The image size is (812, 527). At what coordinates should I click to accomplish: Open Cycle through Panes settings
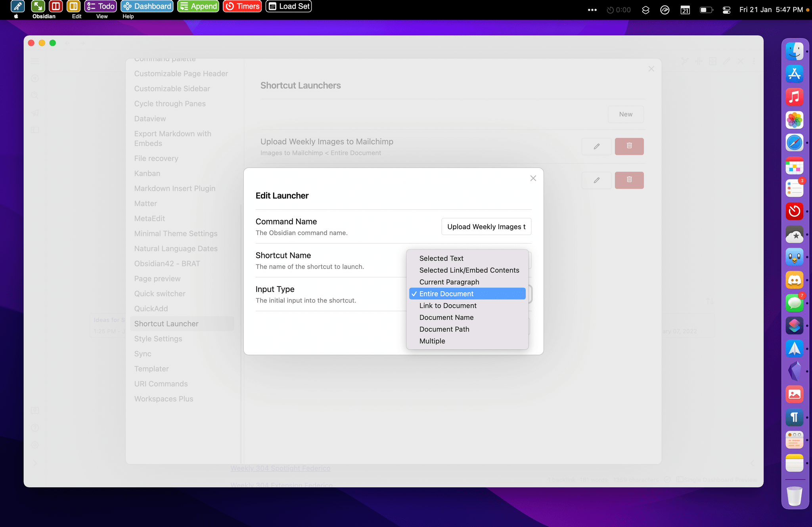[170, 104]
